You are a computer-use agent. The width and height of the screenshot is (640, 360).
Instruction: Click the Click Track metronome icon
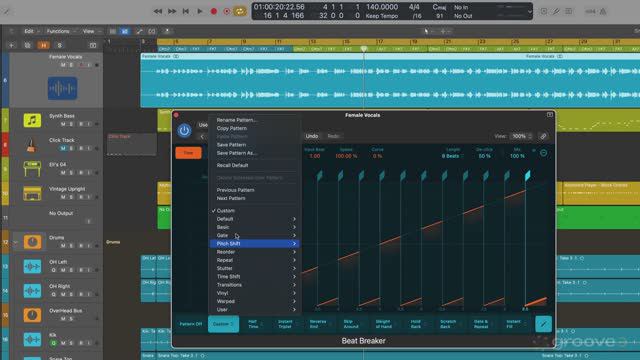coord(32,144)
